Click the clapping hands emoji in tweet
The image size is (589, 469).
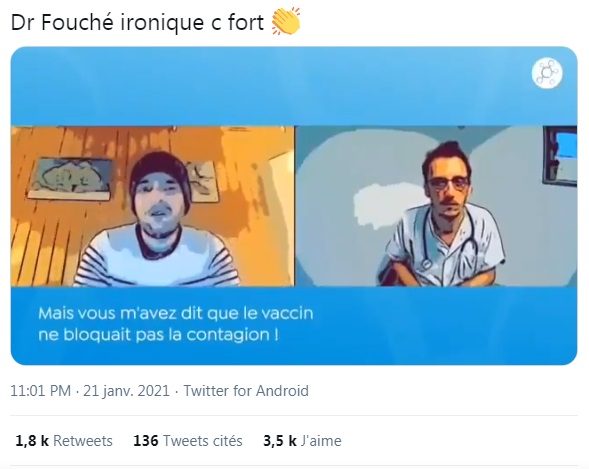tap(286, 21)
